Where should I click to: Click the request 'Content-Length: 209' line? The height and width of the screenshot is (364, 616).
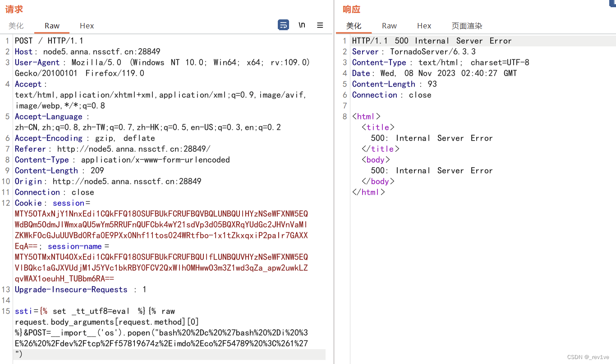pyautogui.click(x=60, y=170)
